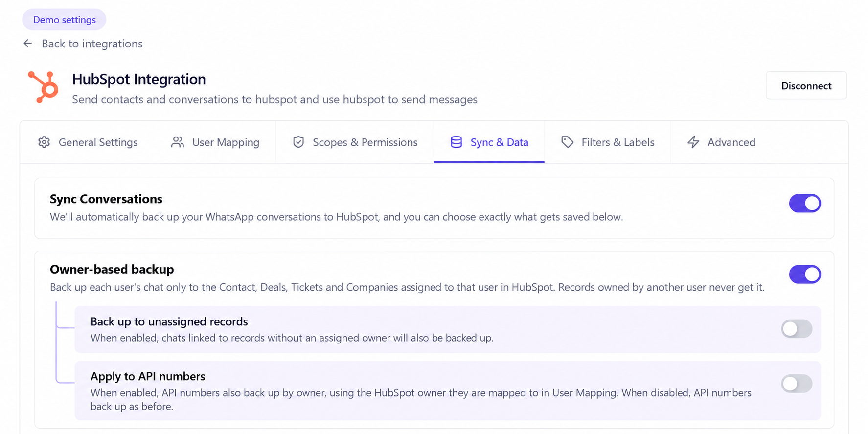Click the Filters & Labels tag icon
Viewport: 868px width, 434px height.
pos(567,142)
